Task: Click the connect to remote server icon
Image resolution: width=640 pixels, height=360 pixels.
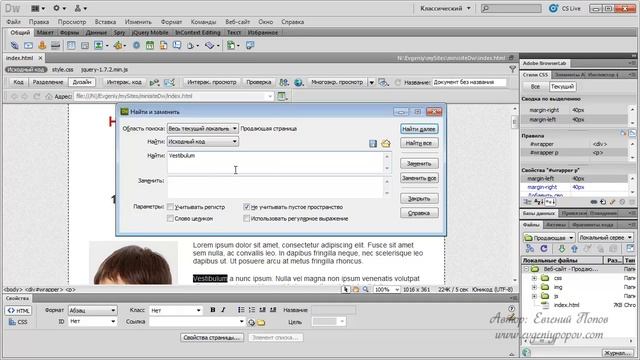Action: pyautogui.click(x=530, y=248)
